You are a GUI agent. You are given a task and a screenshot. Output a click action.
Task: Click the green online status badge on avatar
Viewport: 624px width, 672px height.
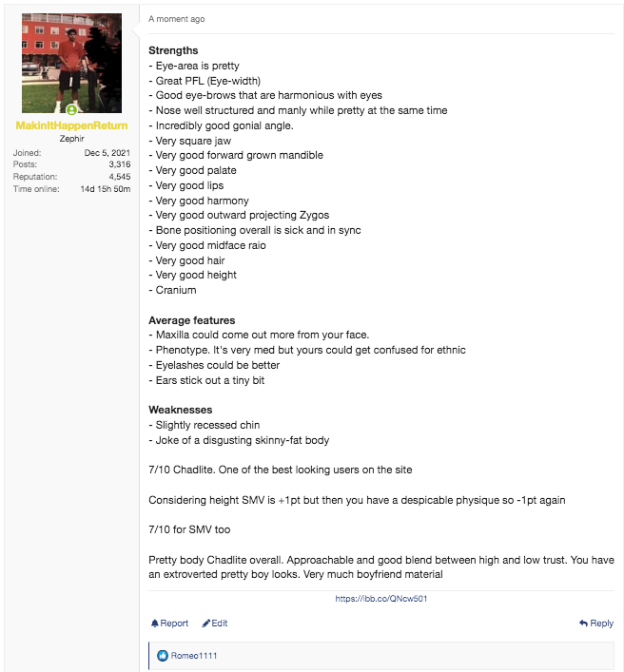coord(71,110)
